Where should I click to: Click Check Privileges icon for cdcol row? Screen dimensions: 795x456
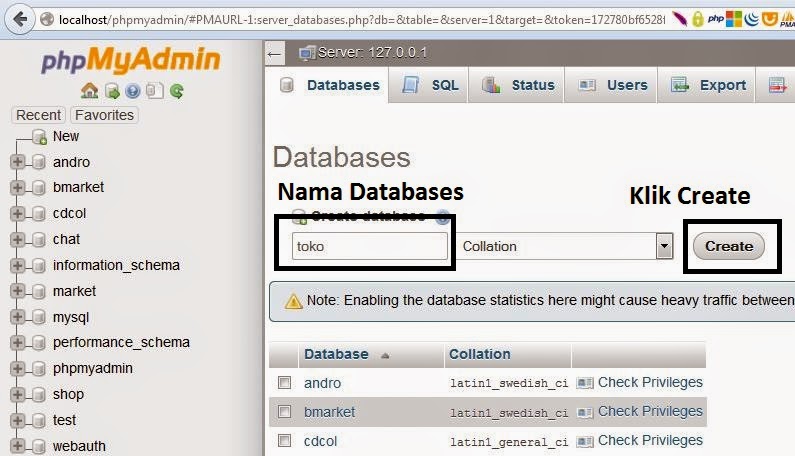[x=585, y=442]
